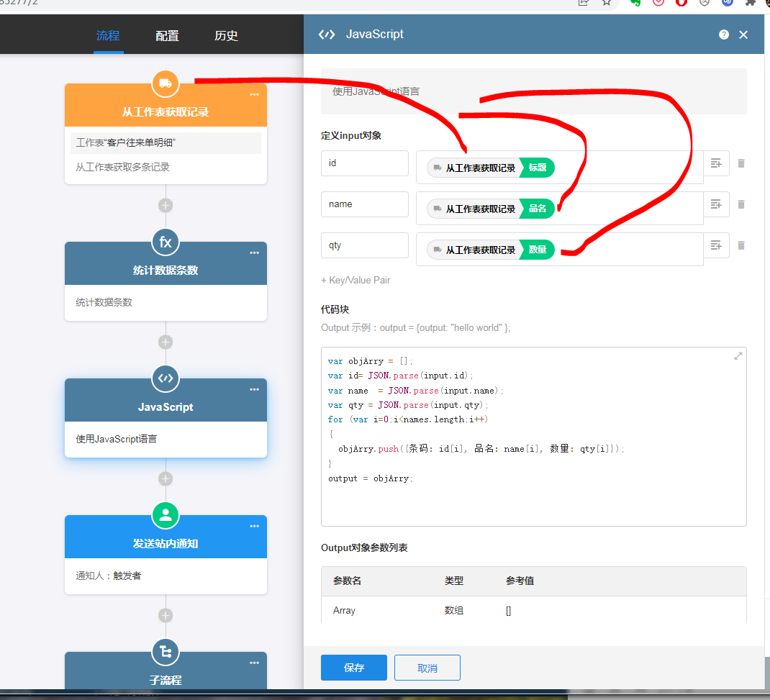
Task: Click the code icon on JavaScript node
Action: tap(166, 378)
